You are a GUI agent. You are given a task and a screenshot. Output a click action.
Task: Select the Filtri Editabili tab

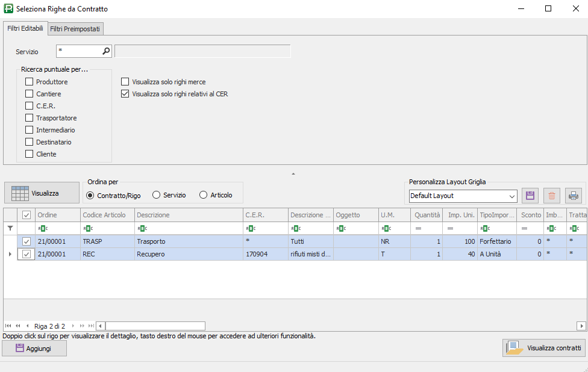pyautogui.click(x=25, y=29)
